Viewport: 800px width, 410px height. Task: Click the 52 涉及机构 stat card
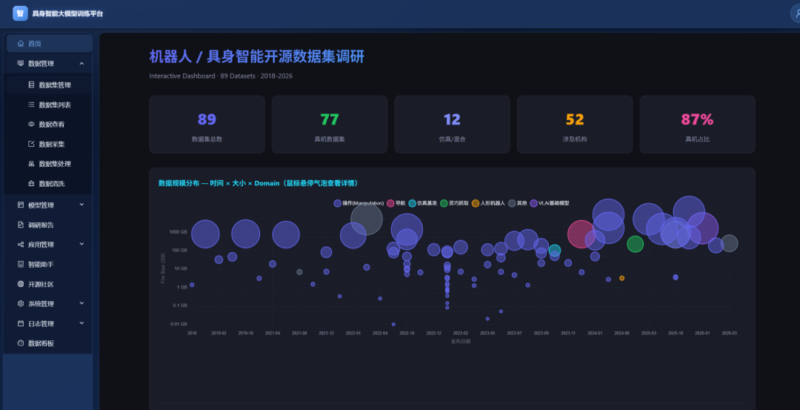pos(574,124)
